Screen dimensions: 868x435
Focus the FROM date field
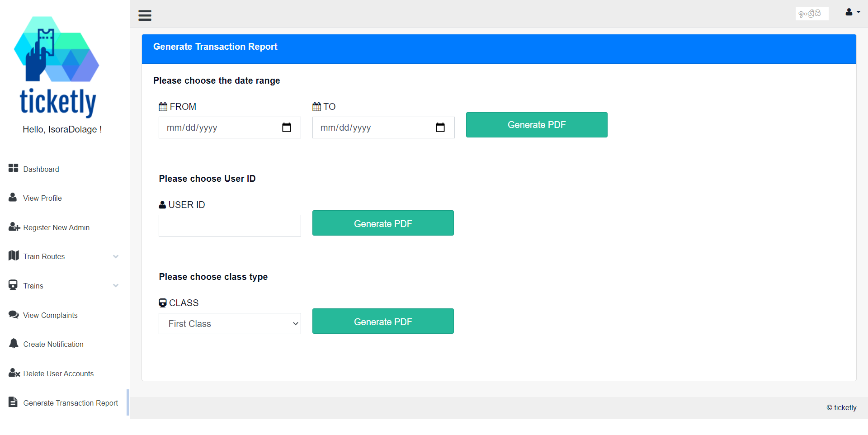(x=230, y=128)
